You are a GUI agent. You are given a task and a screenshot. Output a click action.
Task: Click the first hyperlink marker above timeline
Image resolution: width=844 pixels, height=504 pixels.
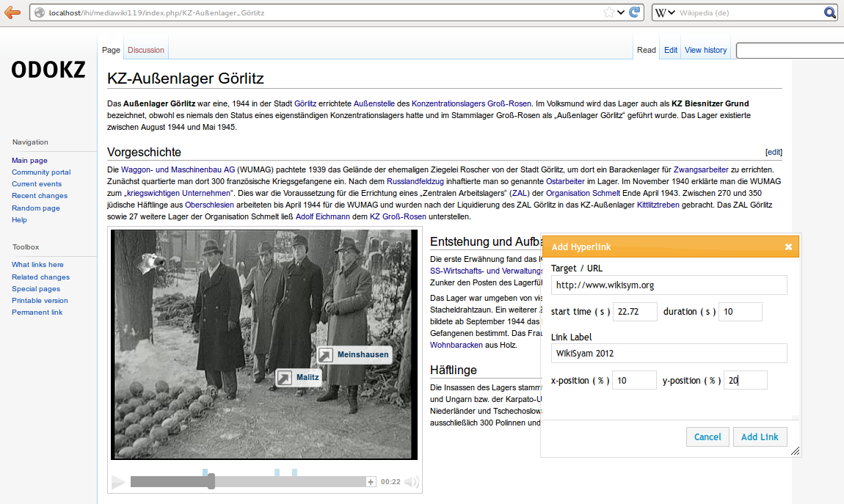coord(205,472)
